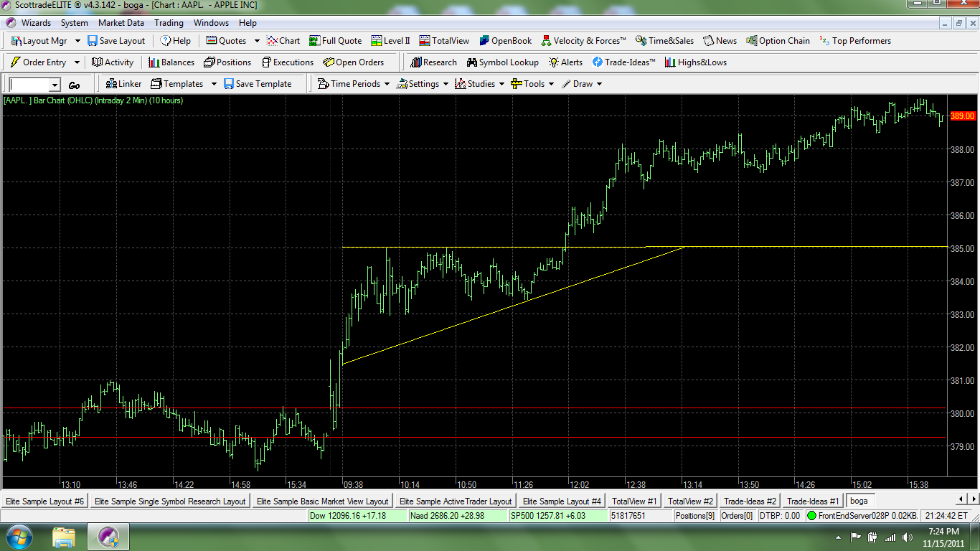This screenshot has width=980, height=551.
Task: Open the Full Quote tool
Action: pyautogui.click(x=336, y=41)
